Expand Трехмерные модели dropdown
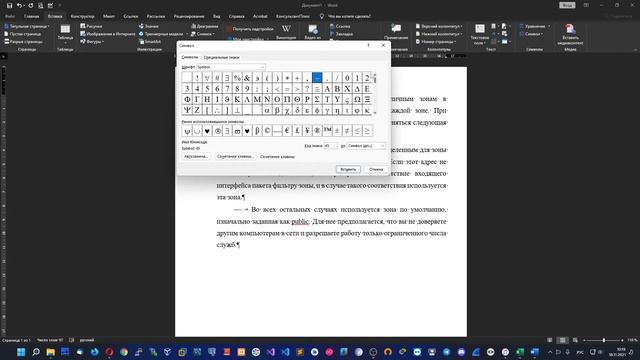The height and width of the screenshot is (360, 640). pyautogui.click(x=163, y=34)
